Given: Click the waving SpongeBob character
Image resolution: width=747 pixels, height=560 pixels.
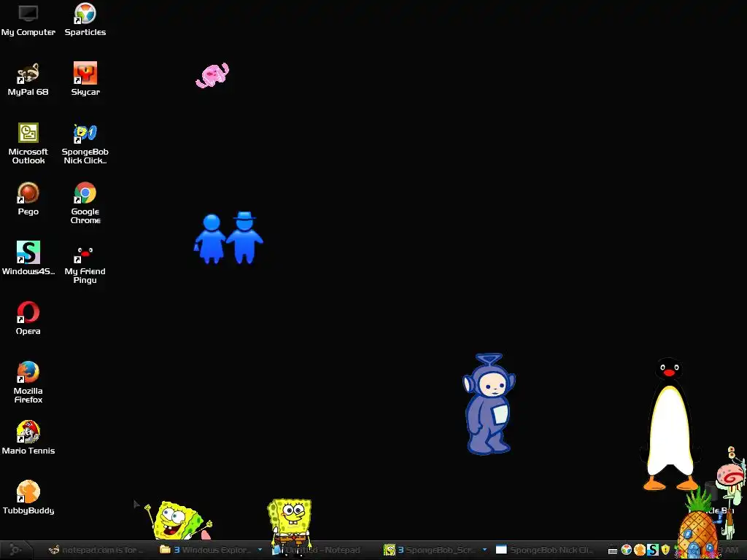Looking at the screenshot, I should [179, 521].
